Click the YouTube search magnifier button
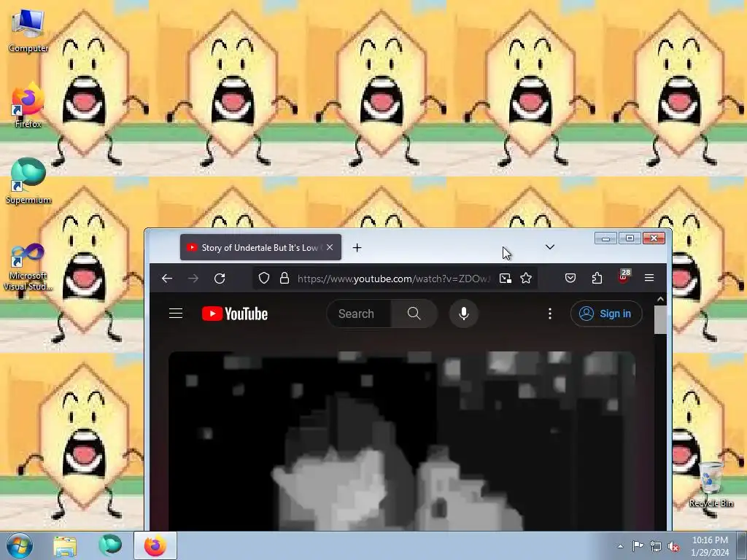Viewport: 747px width, 560px height. [414, 314]
